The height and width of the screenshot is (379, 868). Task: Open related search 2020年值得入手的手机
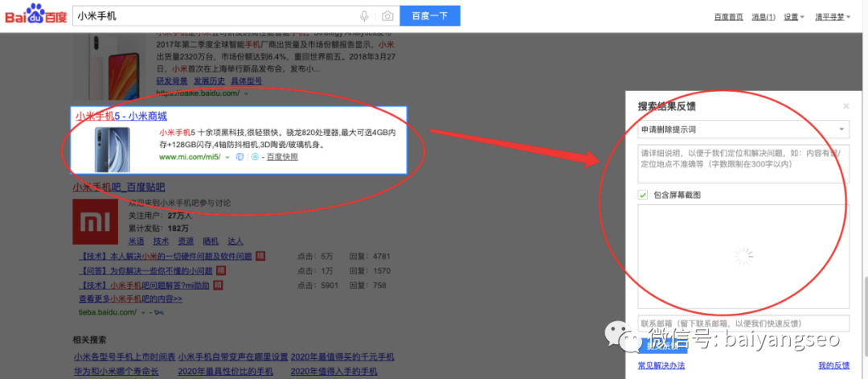[334, 371]
